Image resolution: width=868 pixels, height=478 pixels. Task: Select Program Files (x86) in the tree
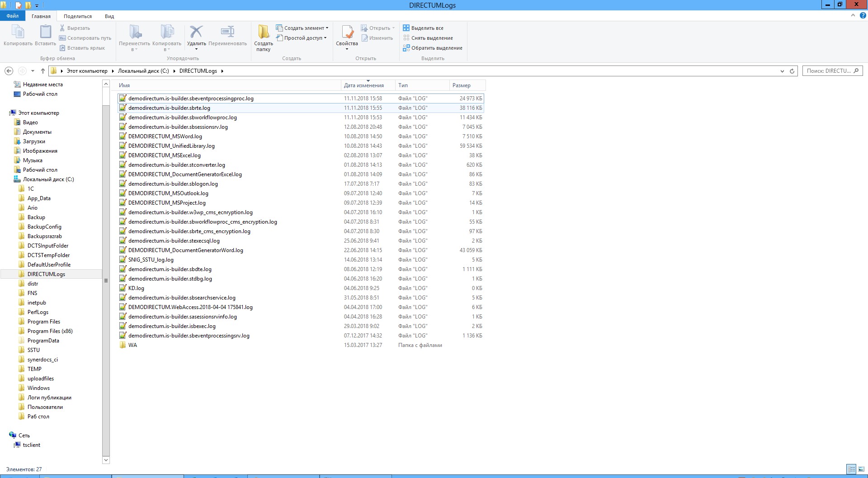click(x=50, y=331)
